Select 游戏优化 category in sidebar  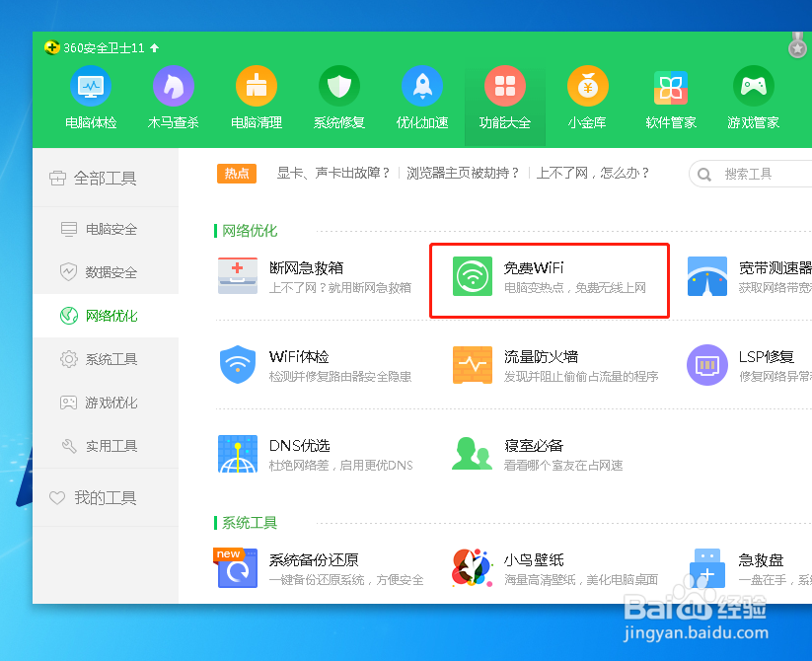pos(106,403)
